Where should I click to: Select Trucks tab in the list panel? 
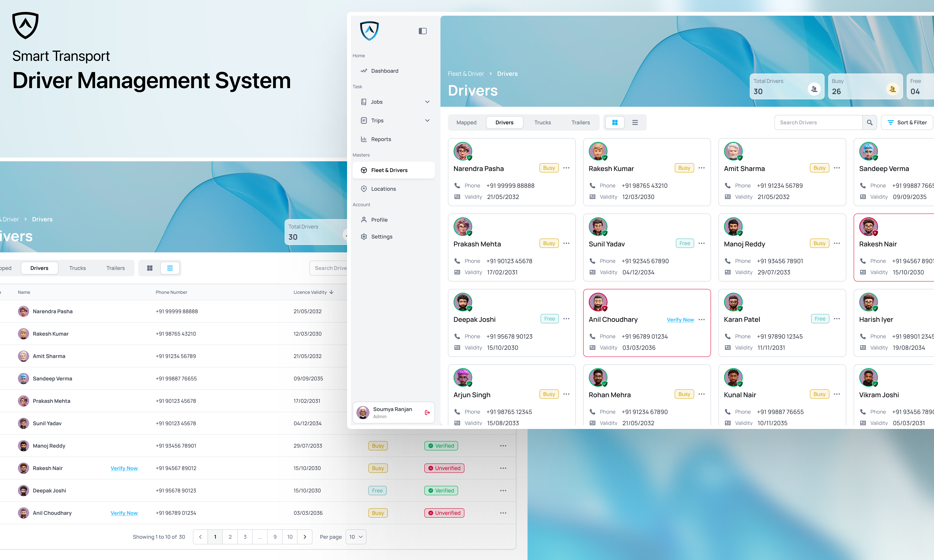point(77,268)
